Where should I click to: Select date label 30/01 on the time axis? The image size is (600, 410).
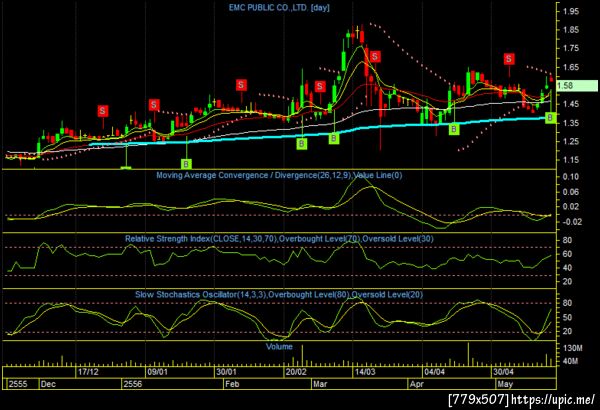pyautogui.click(x=226, y=372)
